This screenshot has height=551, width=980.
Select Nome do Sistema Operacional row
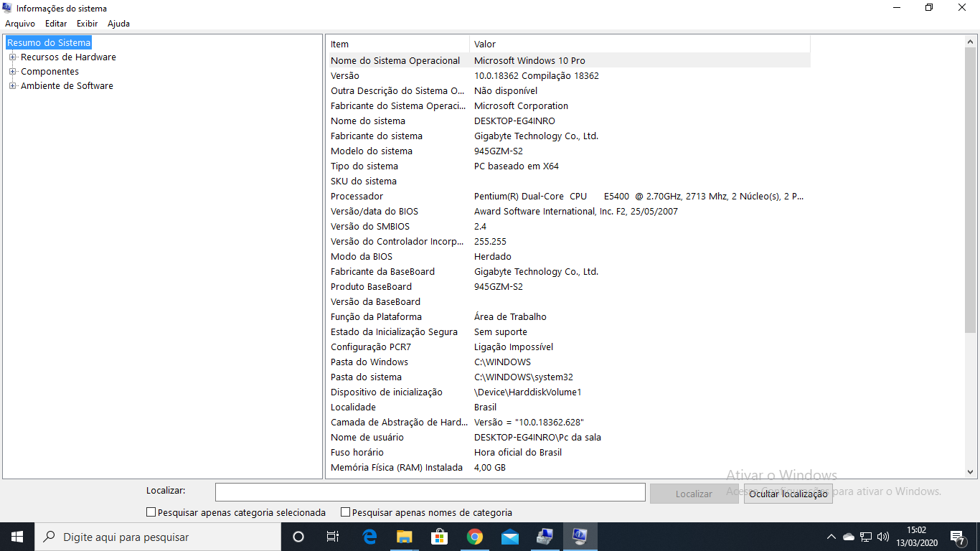pos(569,60)
